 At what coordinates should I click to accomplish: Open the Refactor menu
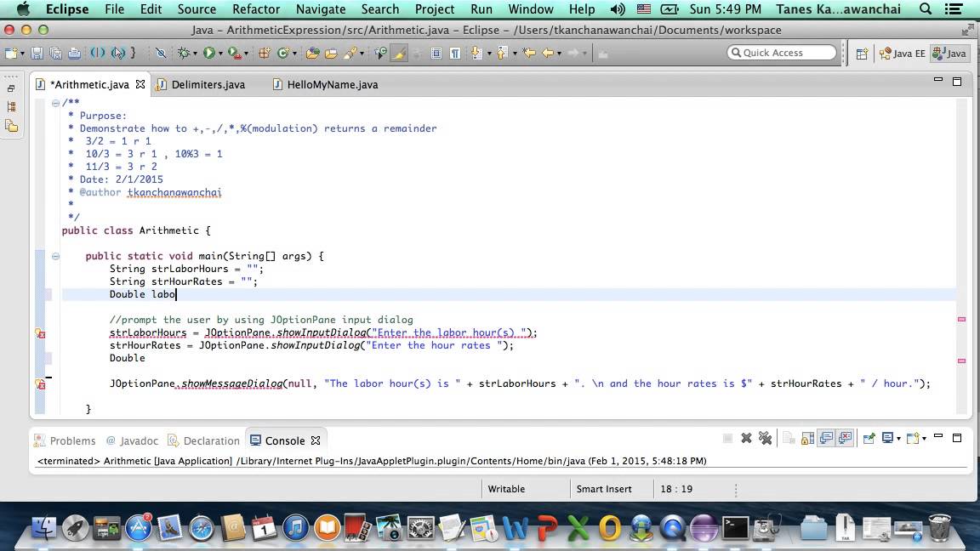tap(255, 9)
